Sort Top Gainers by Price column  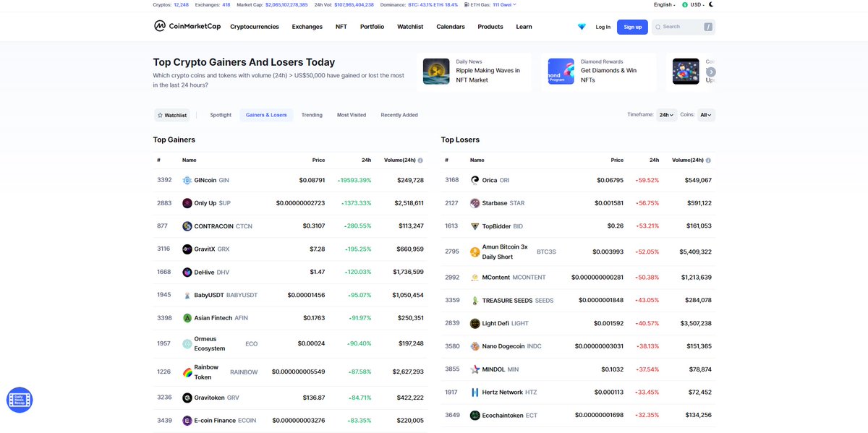pyautogui.click(x=318, y=160)
